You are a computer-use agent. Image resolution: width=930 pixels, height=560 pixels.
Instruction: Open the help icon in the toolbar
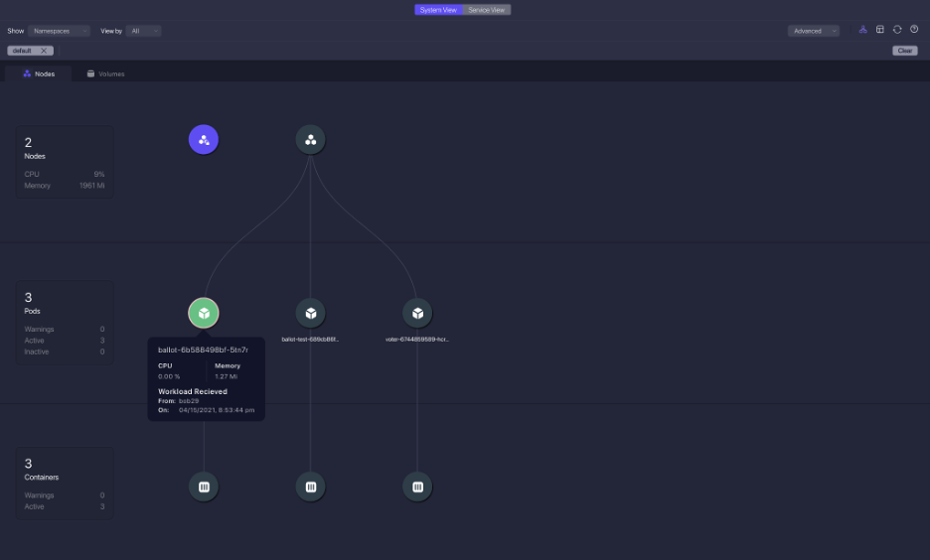(914, 30)
